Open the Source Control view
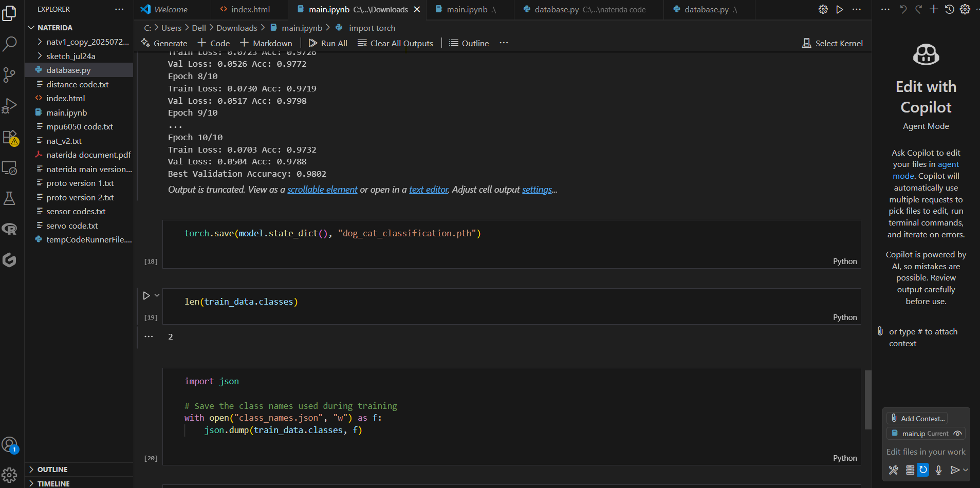 coord(10,75)
